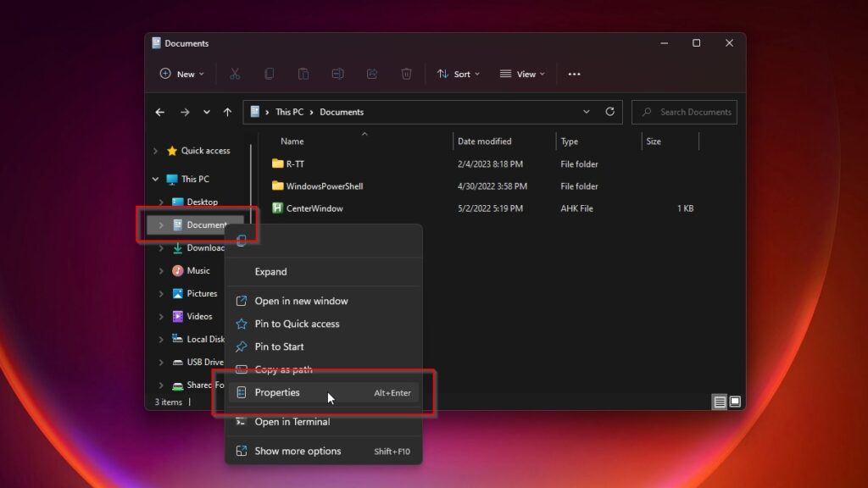Open recent locations chevron beside forward arrow
The width and height of the screenshot is (868, 488).
(x=207, y=113)
